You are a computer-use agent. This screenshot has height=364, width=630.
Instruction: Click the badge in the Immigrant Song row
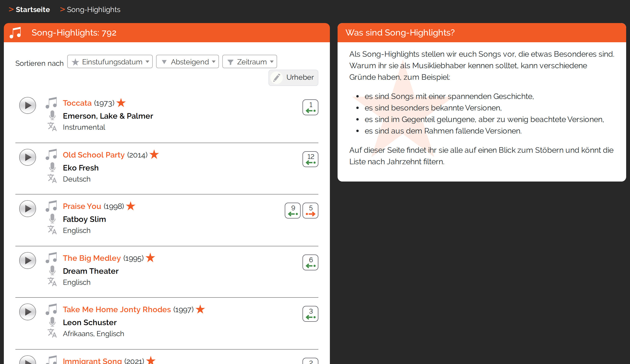pos(310,361)
